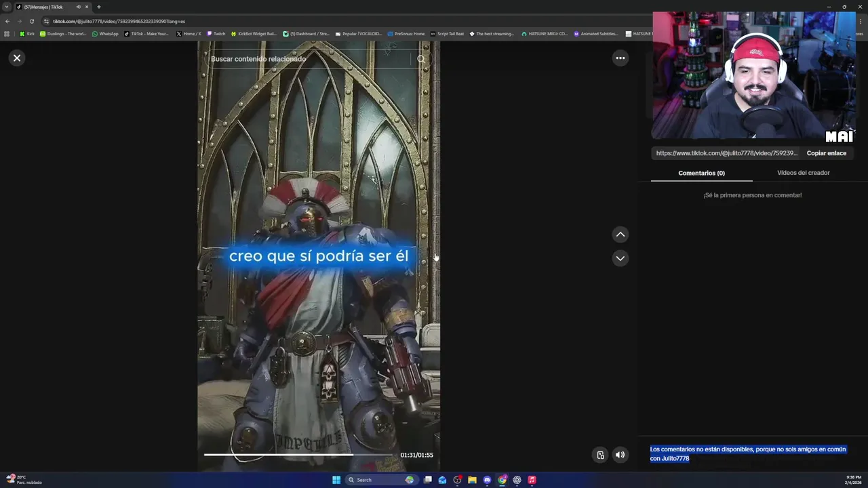Open the apps grid bookmark icon
Image resolution: width=868 pixels, height=488 pixels.
tap(7, 33)
